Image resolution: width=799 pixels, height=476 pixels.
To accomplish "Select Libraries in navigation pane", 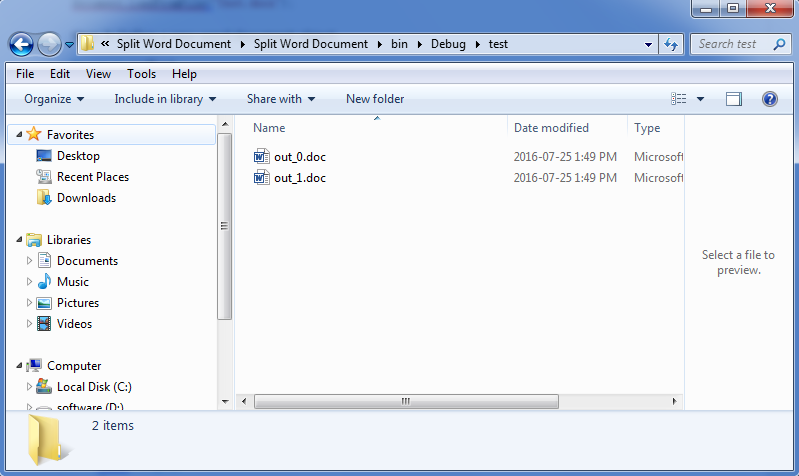I will (x=69, y=240).
